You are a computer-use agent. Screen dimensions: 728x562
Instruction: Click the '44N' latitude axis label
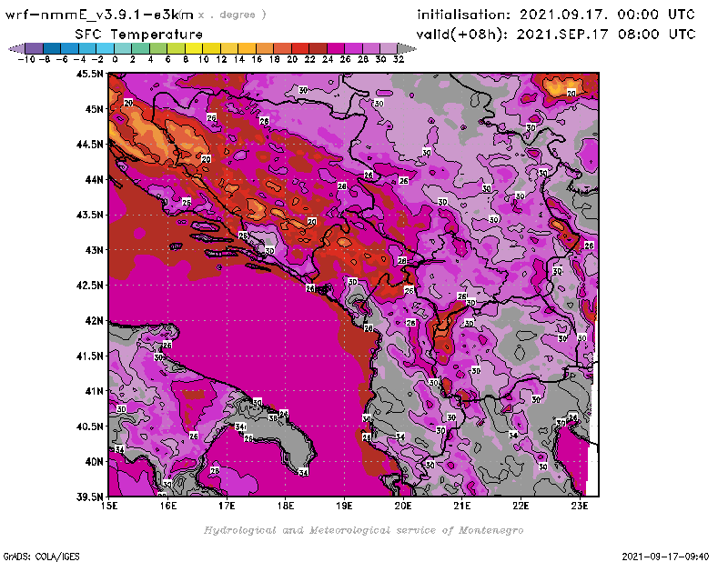coord(94,179)
